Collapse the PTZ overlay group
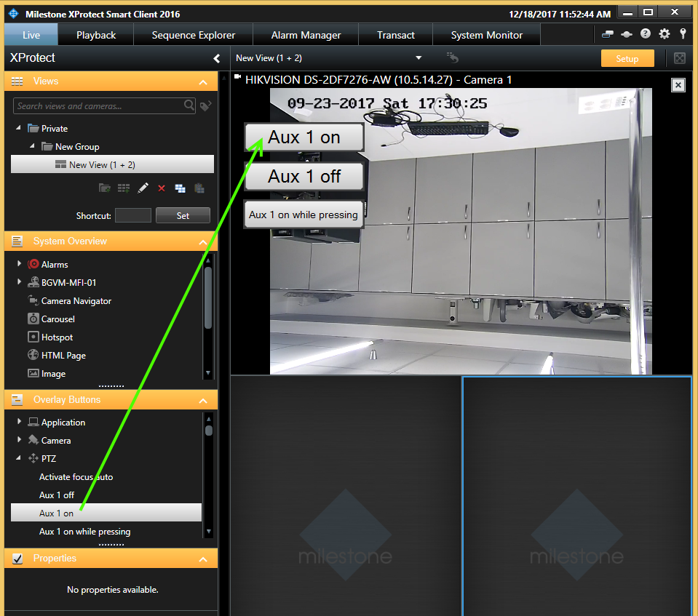The height and width of the screenshot is (616, 698). (18, 457)
